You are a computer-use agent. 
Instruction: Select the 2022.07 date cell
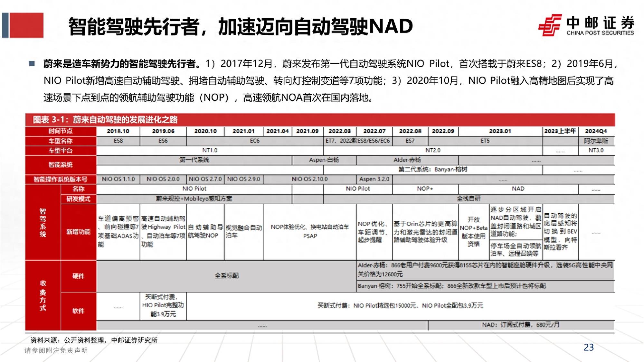coord(374,131)
